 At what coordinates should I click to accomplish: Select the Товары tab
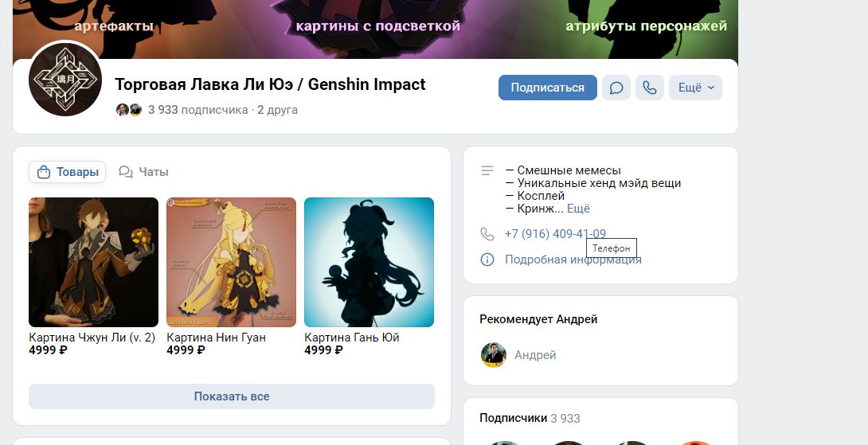[68, 172]
